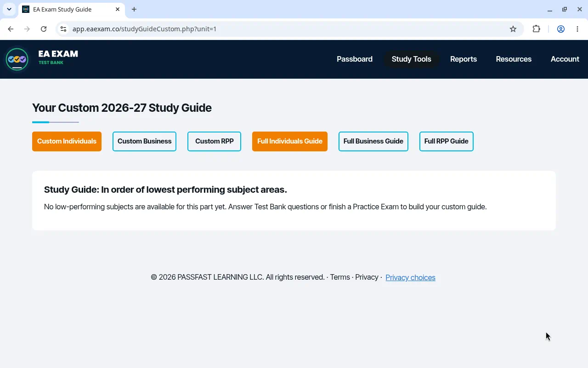Follow the Terms footer link
This screenshot has width=588, height=368.
[340, 277]
